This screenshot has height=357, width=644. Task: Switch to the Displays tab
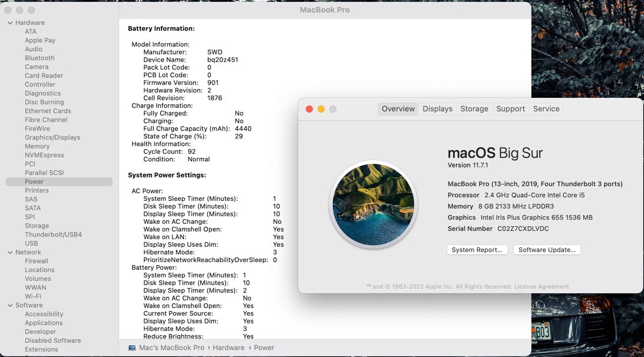[437, 109]
